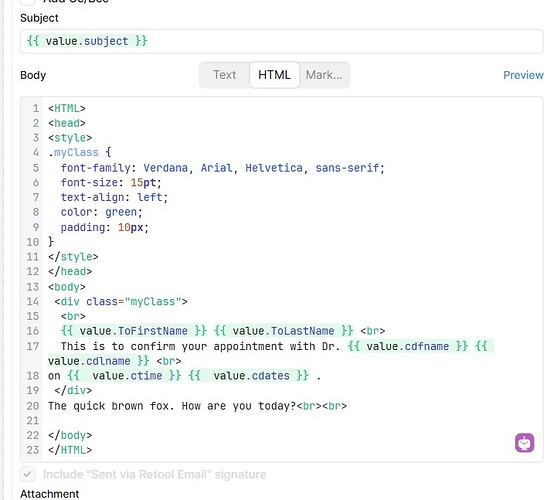Click the {{ value.ToFirstName }} expression

(x=134, y=331)
